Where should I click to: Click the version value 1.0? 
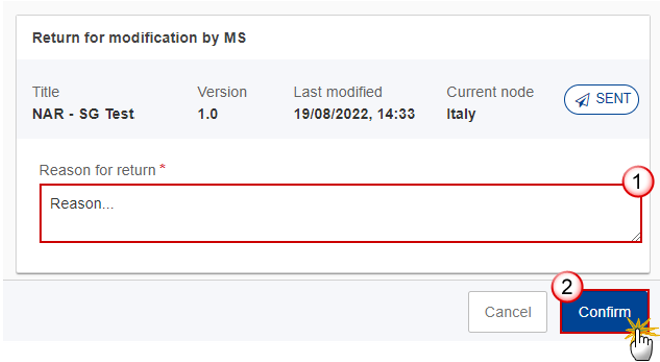208,114
